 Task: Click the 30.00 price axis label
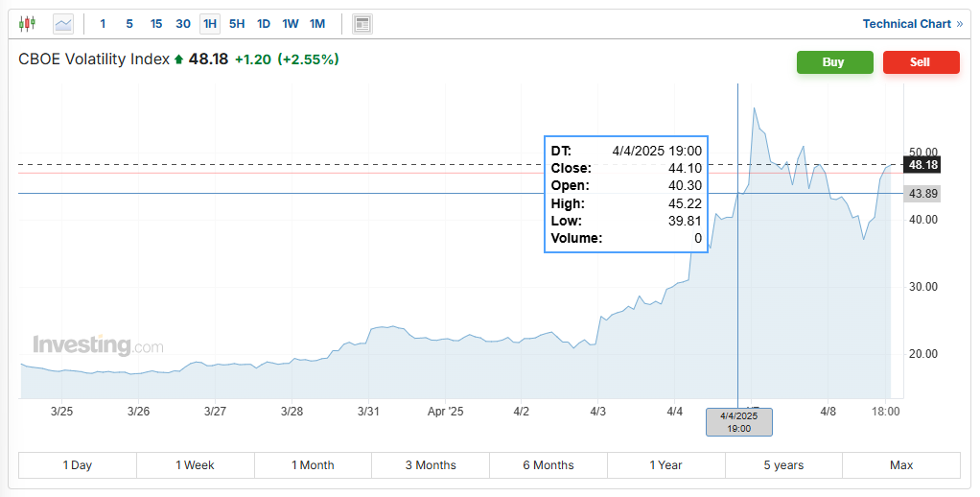click(x=923, y=287)
